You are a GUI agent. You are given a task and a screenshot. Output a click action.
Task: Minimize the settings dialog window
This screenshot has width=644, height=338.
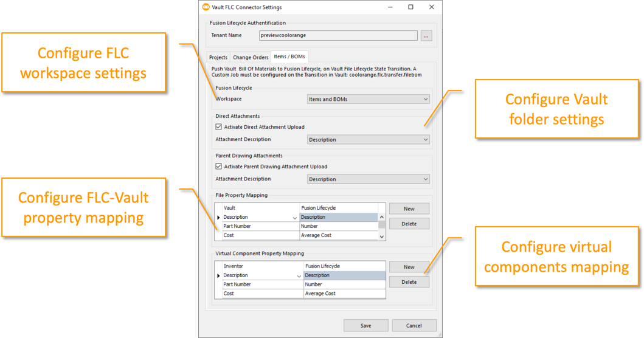click(x=390, y=7)
